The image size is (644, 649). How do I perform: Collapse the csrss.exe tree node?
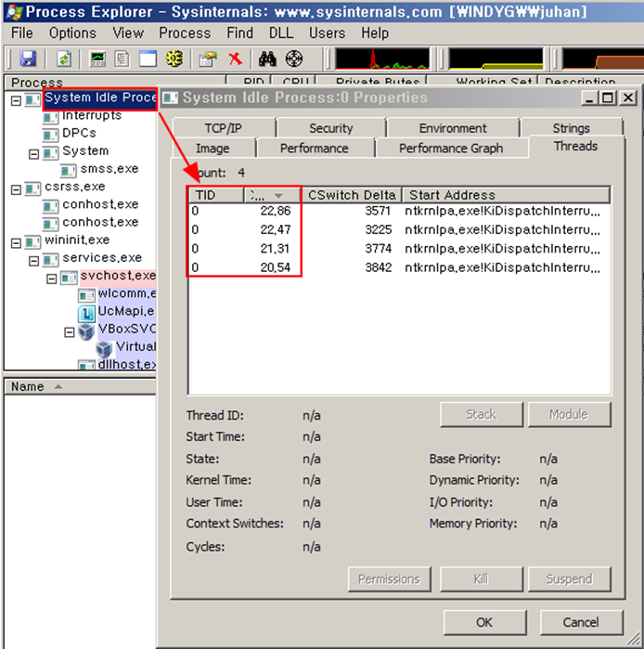[16, 189]
